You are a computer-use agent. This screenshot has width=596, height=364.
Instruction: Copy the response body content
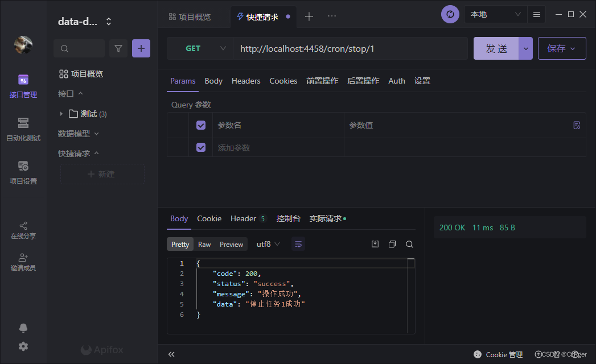pos(392,244)
